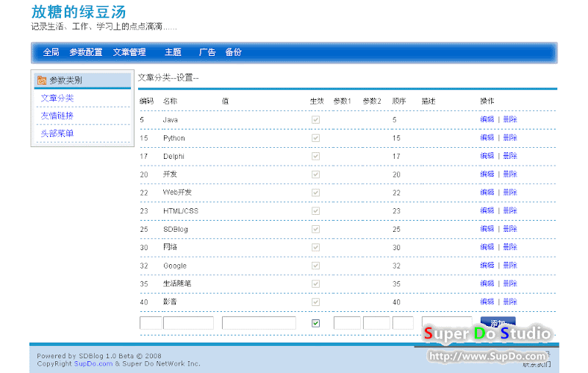Image resolution: width=588 pixels, height=373 pixels.
Task: Edit the SDBlog category
Action: [x=487, y=229]
